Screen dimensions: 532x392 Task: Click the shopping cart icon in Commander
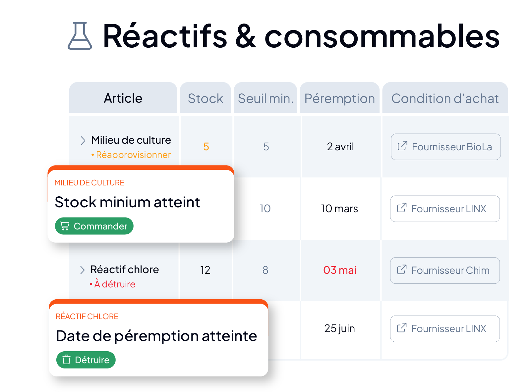tap(65, 226)
